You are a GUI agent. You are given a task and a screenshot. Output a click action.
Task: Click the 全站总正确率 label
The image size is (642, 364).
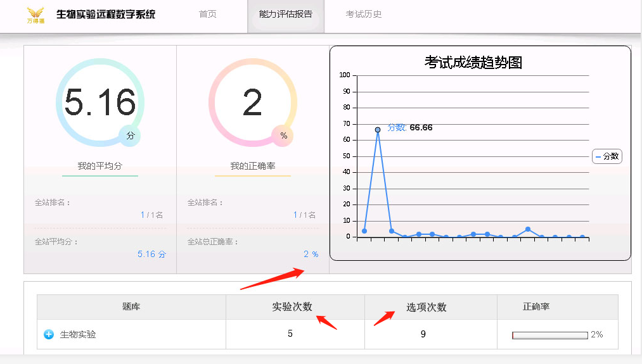[212, 242]
